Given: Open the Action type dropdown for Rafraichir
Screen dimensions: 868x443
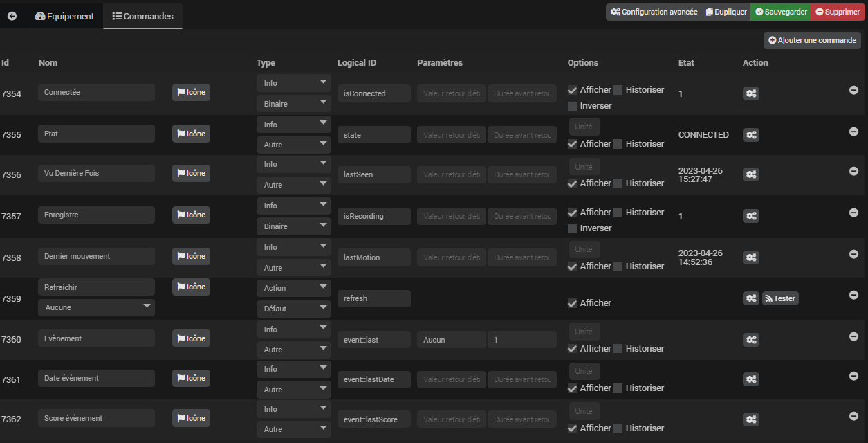Looking at the screenshot, I should click(293, 288).
